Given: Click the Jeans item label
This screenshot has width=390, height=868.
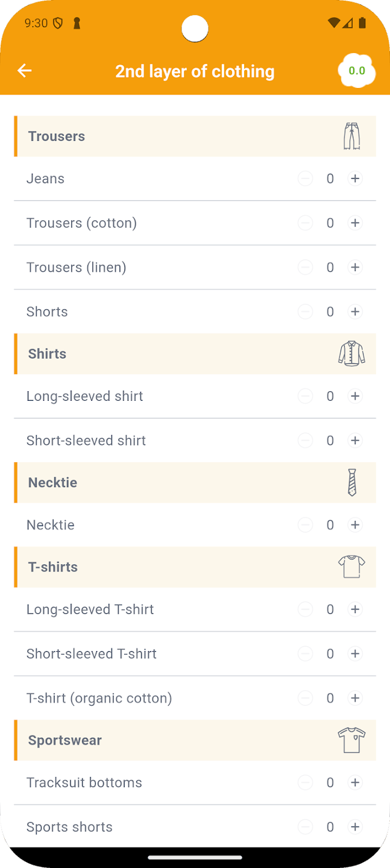Looking at the screenshot, I should coord(45,178).
